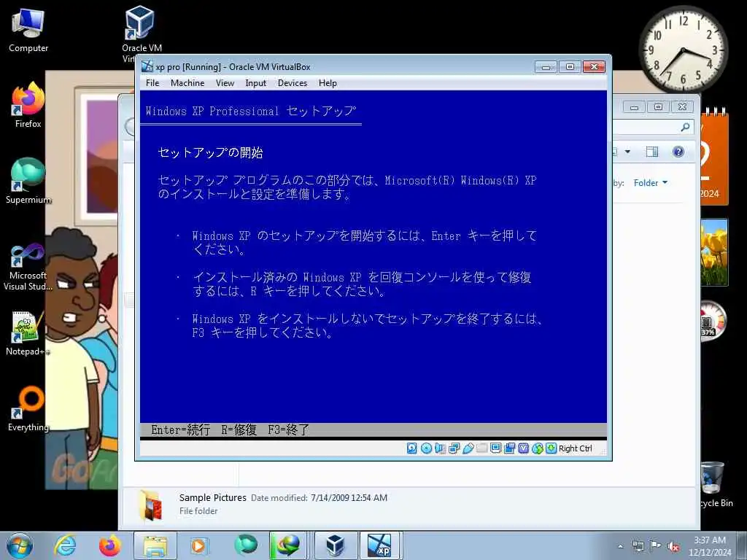
Task: Switch to VirtualBox Manager on taskbar
Action: point(336,545)
